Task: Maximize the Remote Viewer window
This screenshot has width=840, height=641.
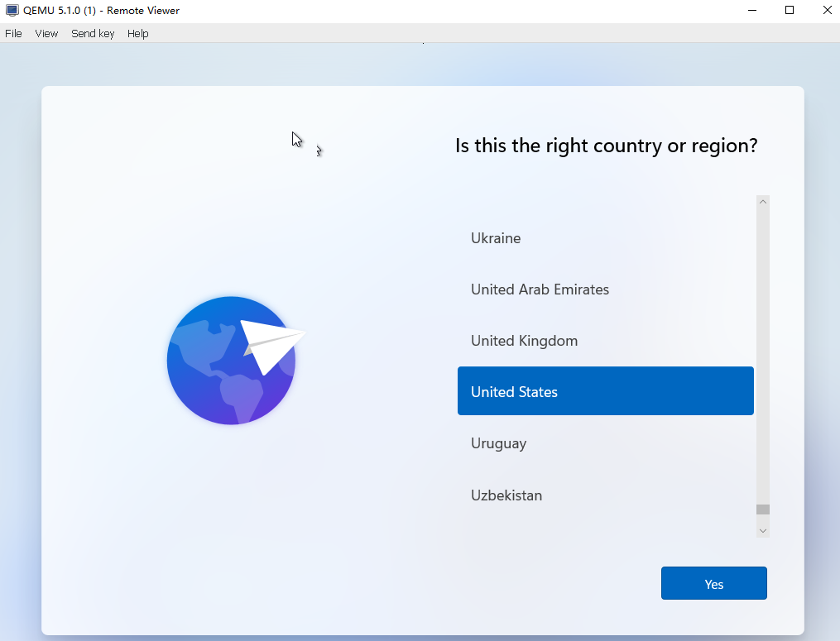Action: coord(790,11)
